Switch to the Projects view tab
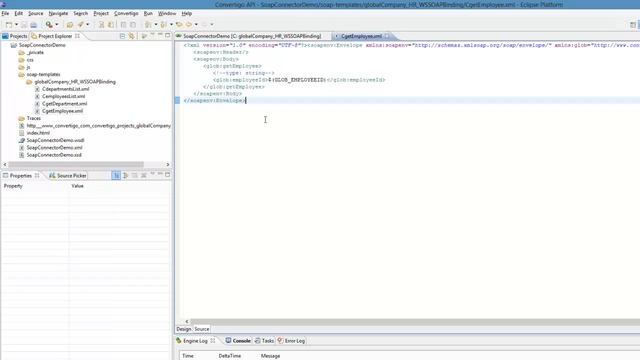 [15, 36]
